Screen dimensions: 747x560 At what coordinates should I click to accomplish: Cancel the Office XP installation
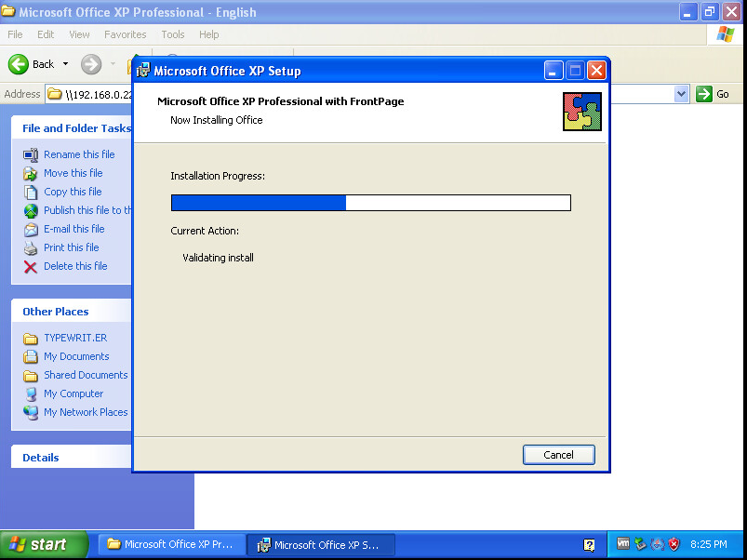(x=558, y=455)
